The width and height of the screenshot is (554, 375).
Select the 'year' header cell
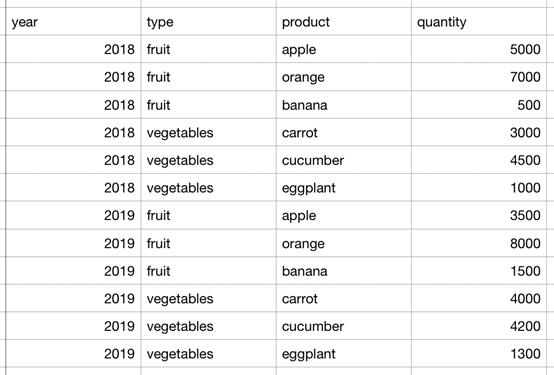pos(73,22)
